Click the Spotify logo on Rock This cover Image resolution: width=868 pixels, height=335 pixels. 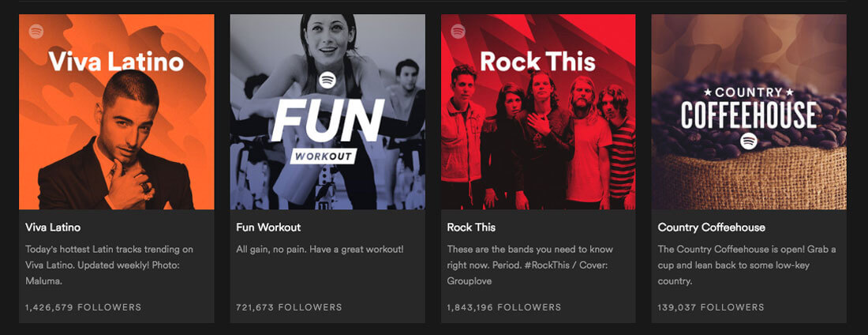point(458,32)
